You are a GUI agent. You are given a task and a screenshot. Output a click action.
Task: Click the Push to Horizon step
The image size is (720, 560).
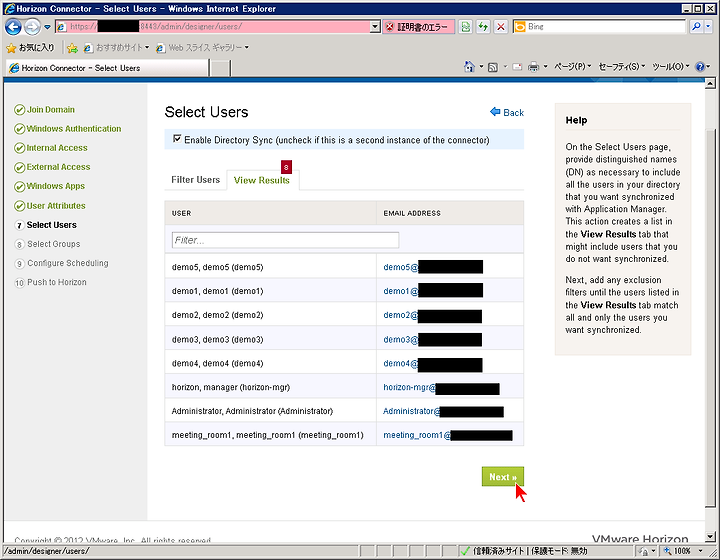(51, 282)
